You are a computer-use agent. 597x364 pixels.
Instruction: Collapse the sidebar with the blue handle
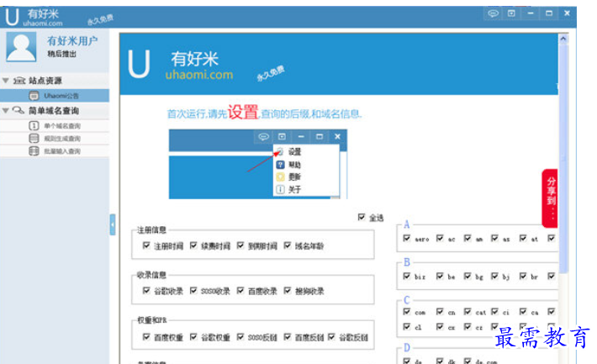(x=113, y=224)
